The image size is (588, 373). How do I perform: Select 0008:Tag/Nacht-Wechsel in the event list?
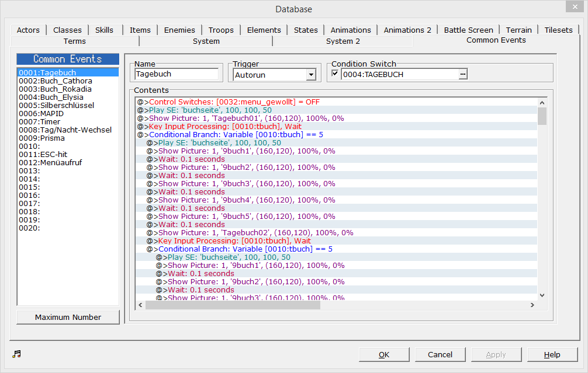tap(65, 130)
